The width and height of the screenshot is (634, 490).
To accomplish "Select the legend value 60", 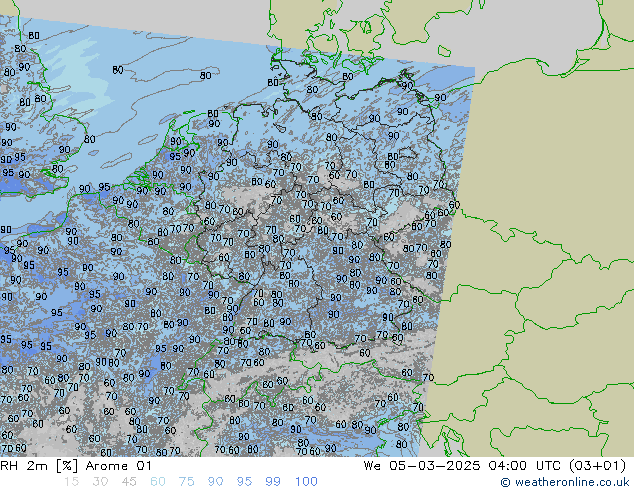I will 158,482.
